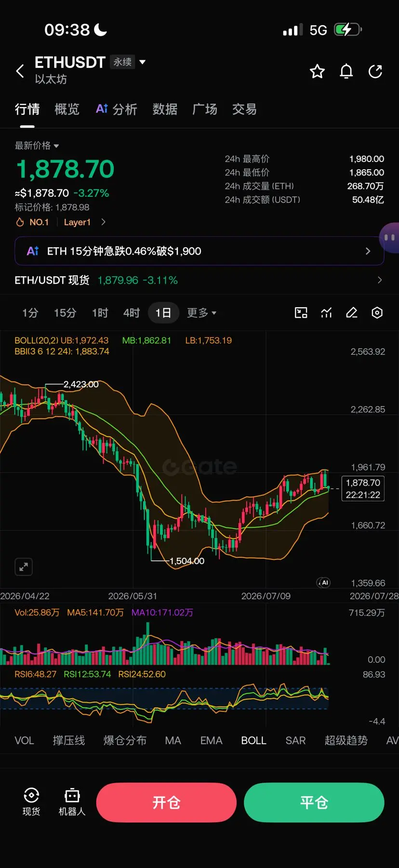This screenshot has height=868, width=399.
Task: Switch to the 概览 tab
Action: 67,109
